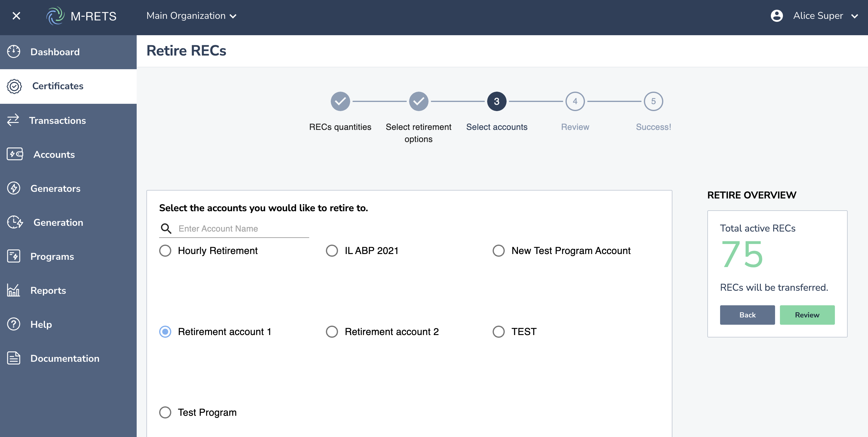Open the Programs menu item
868x437 pixels.
point(52,256)
